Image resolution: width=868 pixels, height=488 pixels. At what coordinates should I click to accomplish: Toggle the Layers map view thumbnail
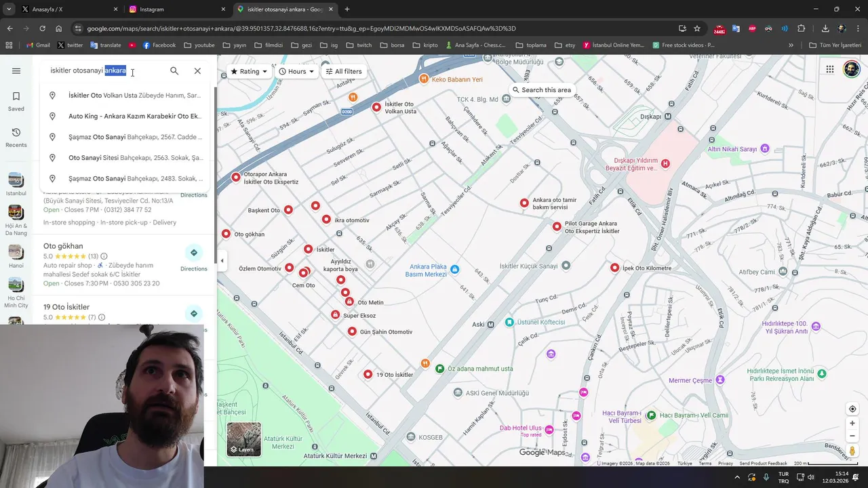click(243, 439)
